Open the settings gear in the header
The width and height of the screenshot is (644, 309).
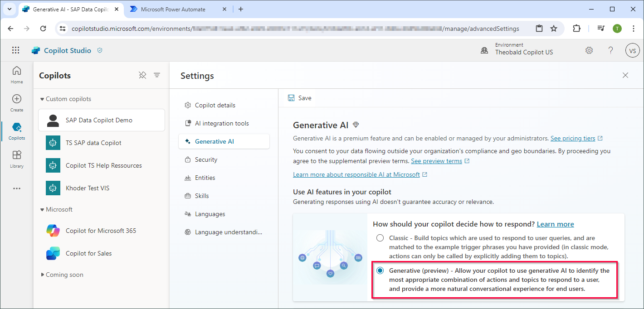pyautogui.click(x=589, y=50)
